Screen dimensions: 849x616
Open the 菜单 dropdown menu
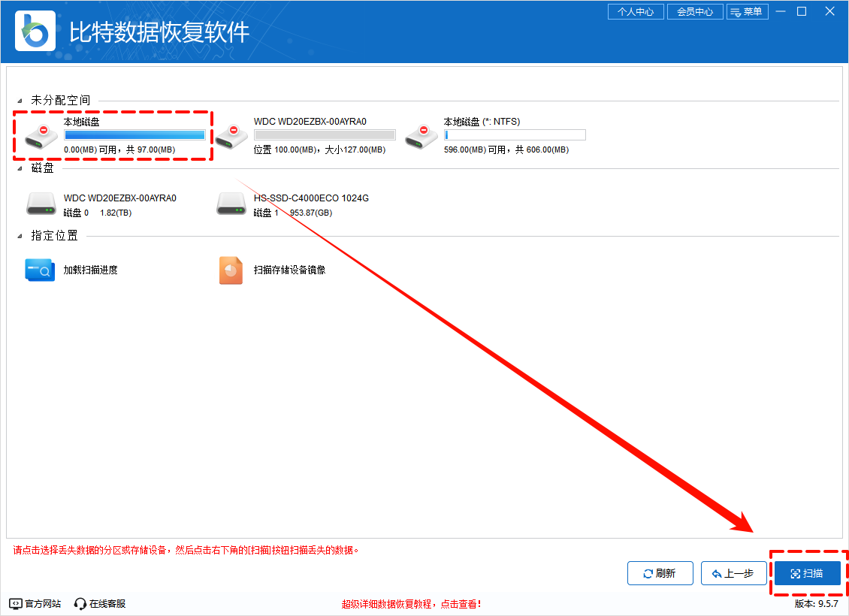pos(748,11)
